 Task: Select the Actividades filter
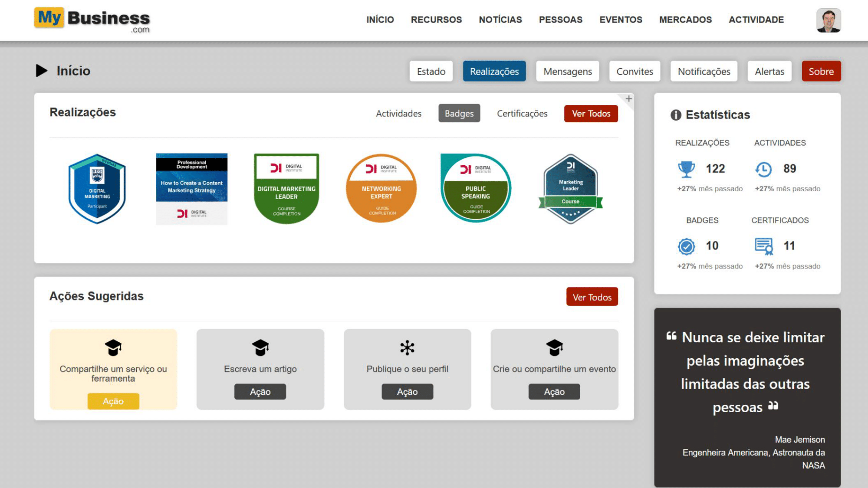point(398,113)
